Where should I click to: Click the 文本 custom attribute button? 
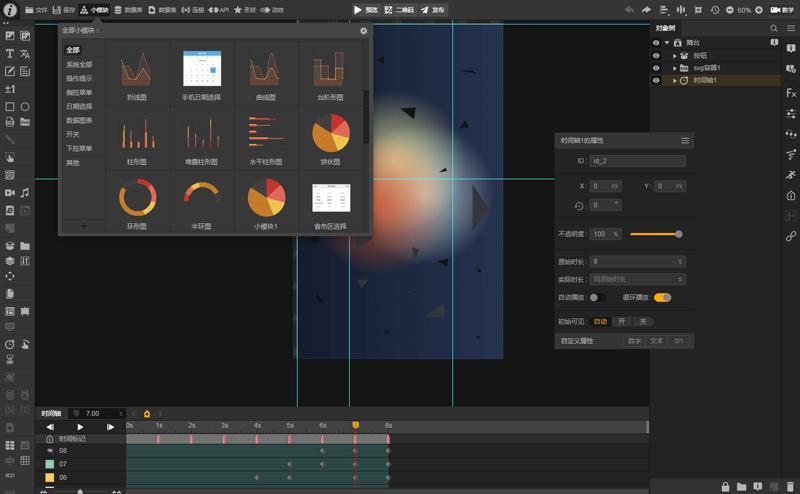click(x=656, y=341)
